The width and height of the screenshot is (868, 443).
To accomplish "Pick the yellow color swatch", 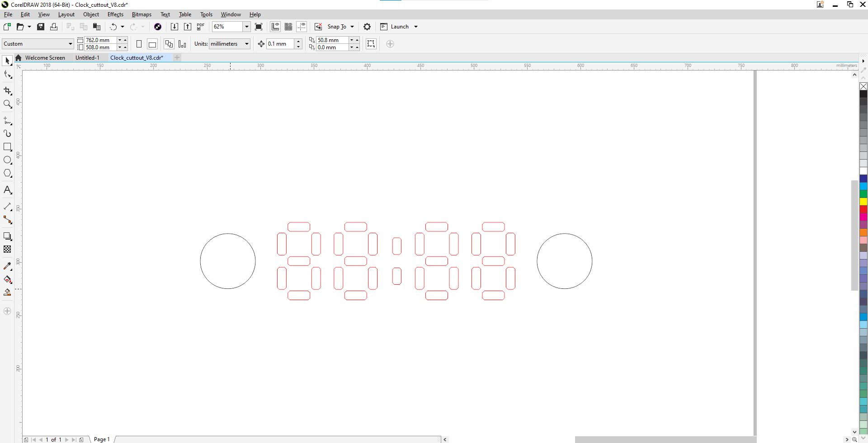I will pos(863,202).
